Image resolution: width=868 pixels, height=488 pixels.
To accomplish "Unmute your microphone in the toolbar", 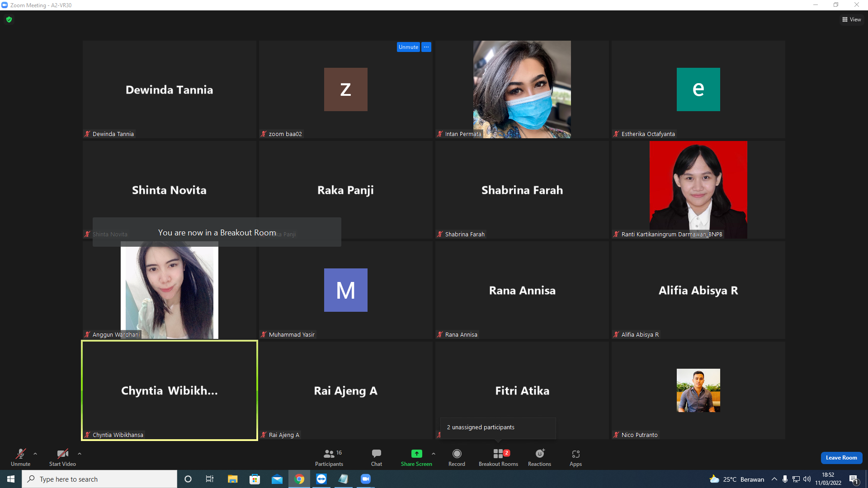I will pyautogui.click(x=21, y=457).
